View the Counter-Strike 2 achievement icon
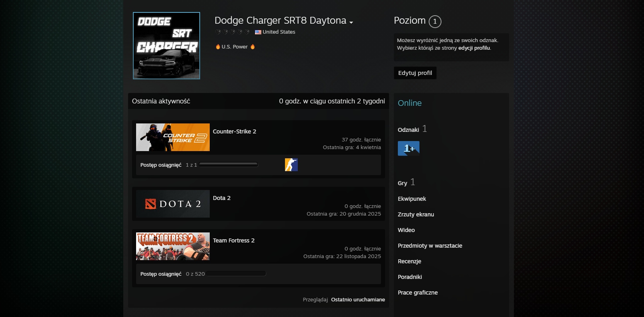Screen dimensions: 644x317 (x=291, y=165)
